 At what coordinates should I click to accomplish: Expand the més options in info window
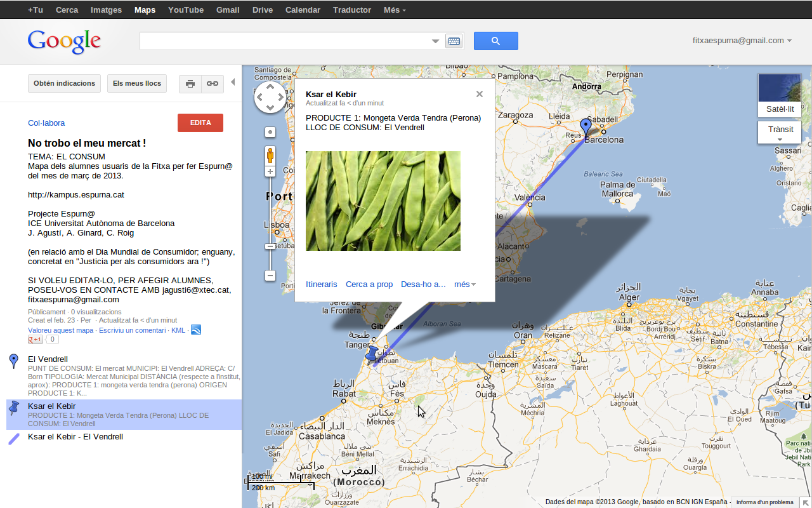pos(464,284)
